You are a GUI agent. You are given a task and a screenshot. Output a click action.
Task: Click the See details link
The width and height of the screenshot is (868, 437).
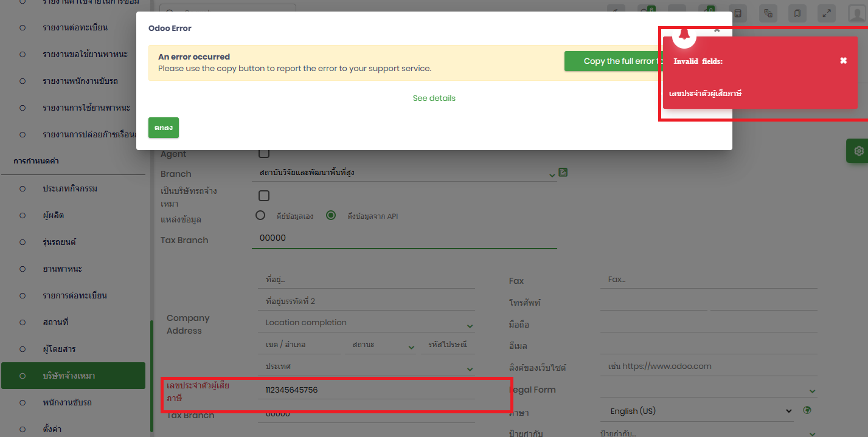[x=434, y=98]
